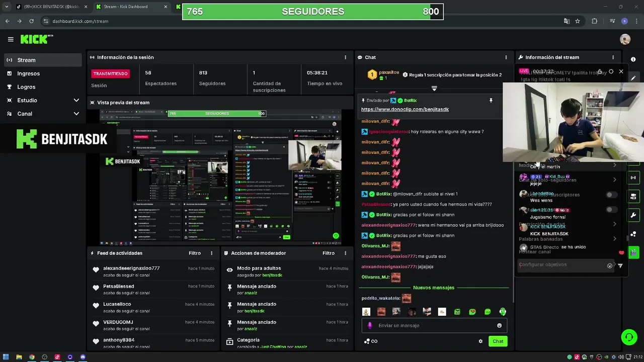This screenshot has height=362, width=644.
Task: Click the green Chat send button
Action: [498, 341]
